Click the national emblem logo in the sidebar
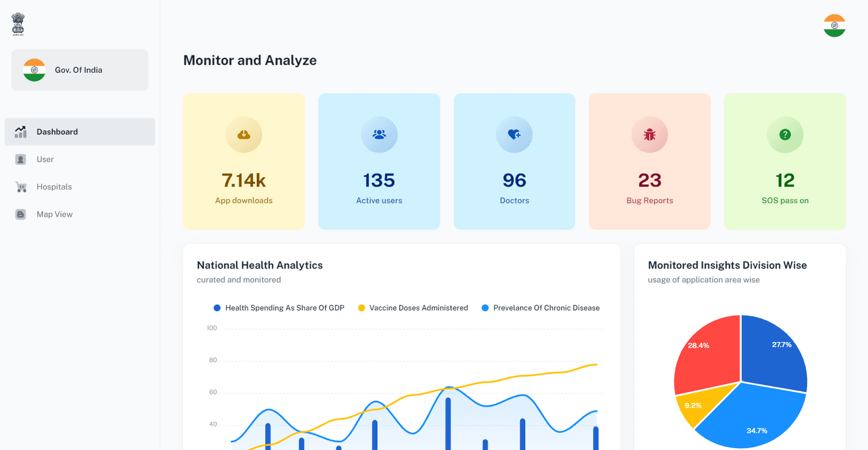 click(x=18, y=25)
